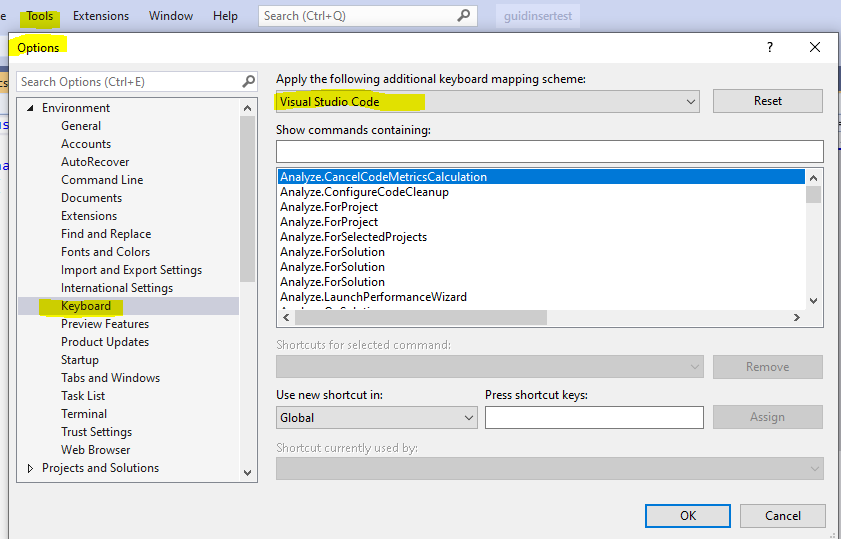Open the Window menu
This screenshot has width=841, height=539.
(x=171, y=16)
